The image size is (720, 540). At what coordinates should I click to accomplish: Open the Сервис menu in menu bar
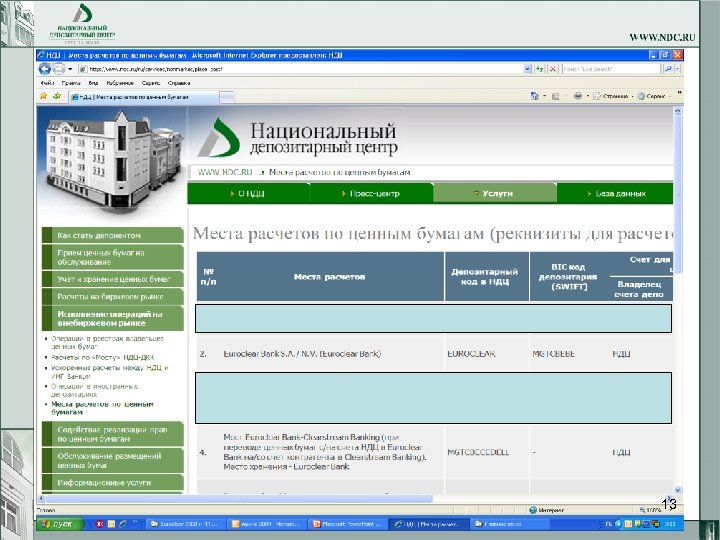click(151, 83)
